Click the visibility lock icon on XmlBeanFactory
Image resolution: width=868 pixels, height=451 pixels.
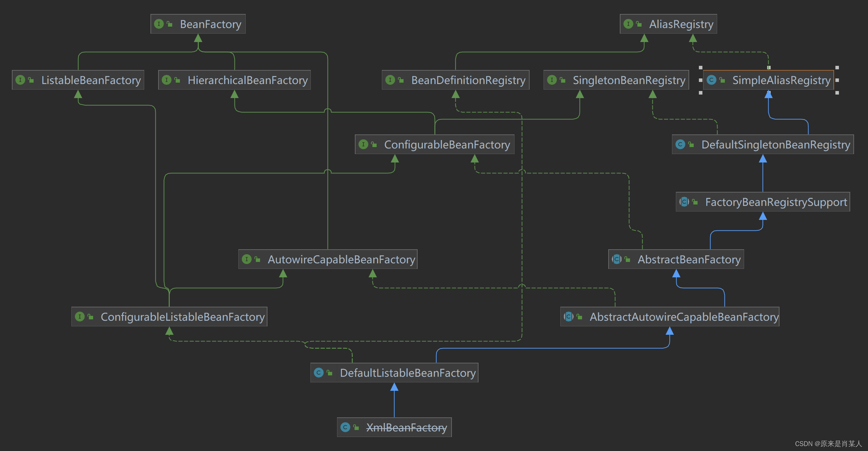click(x=356, y=428)
